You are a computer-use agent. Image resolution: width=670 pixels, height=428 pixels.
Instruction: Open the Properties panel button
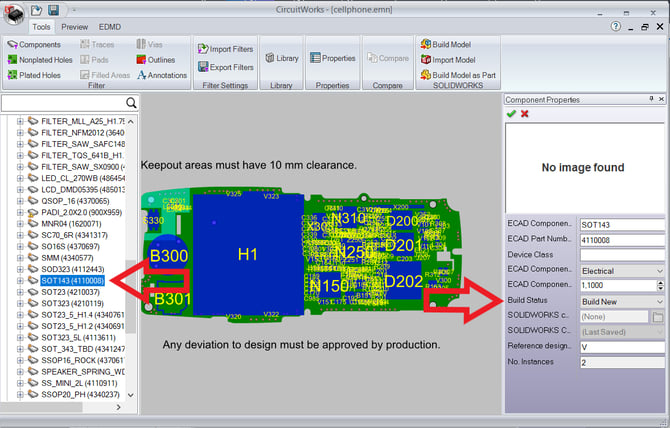tap(333, 58)
